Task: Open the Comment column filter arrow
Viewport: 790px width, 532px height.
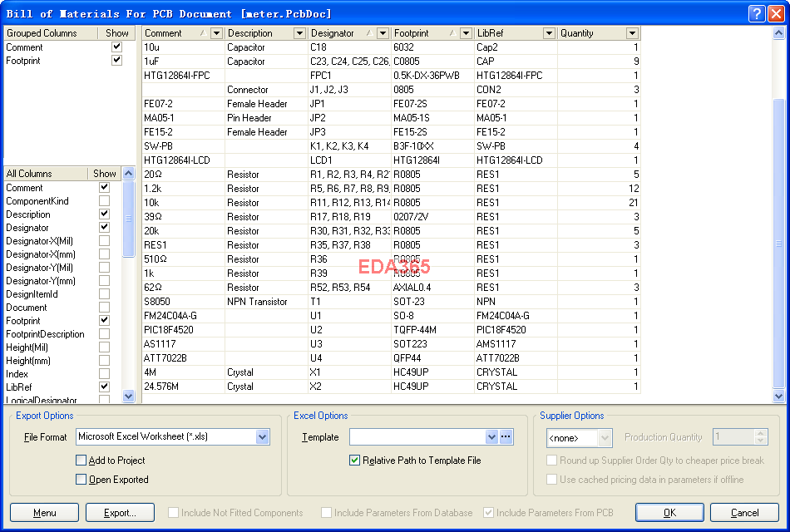Action: pos(216,33)
